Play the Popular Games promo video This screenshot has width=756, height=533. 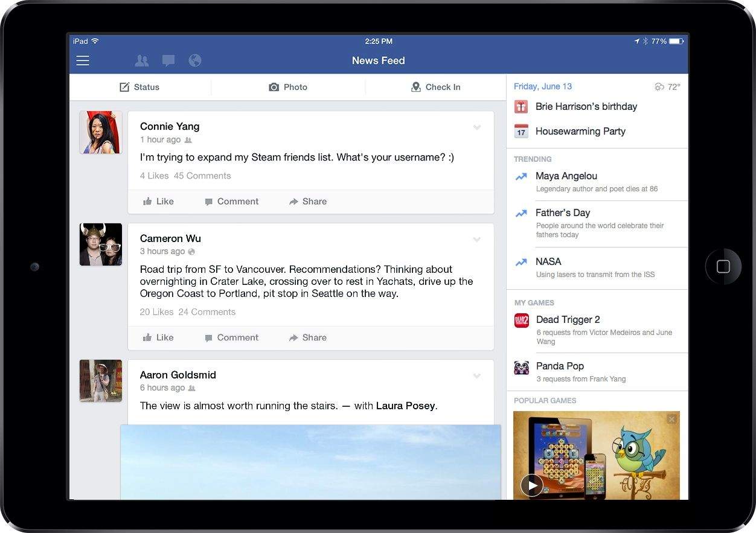click(x=532, y=485)
